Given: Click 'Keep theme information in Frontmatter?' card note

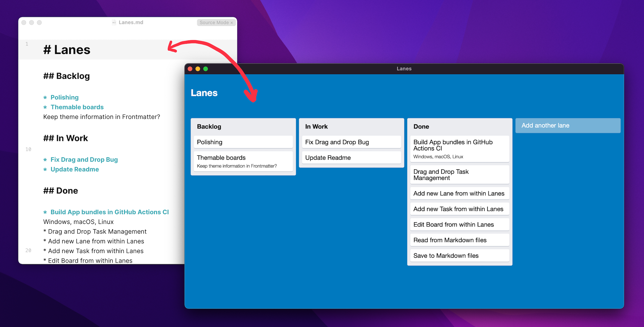Looking at the screenshot, I should click(x=237, y=166).
